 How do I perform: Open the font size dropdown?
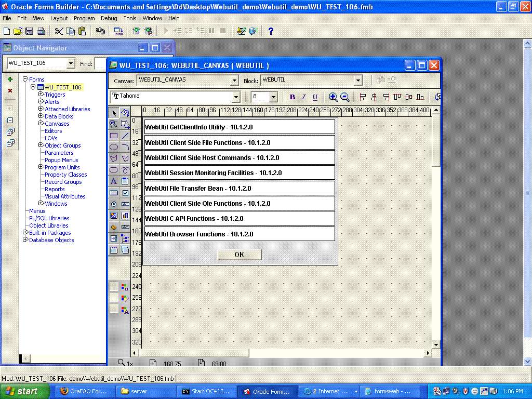pos(273,97)
